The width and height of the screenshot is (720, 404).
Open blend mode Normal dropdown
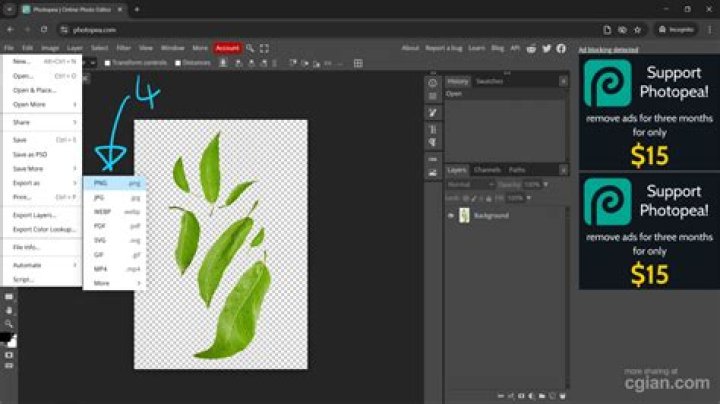coord(470,185)
